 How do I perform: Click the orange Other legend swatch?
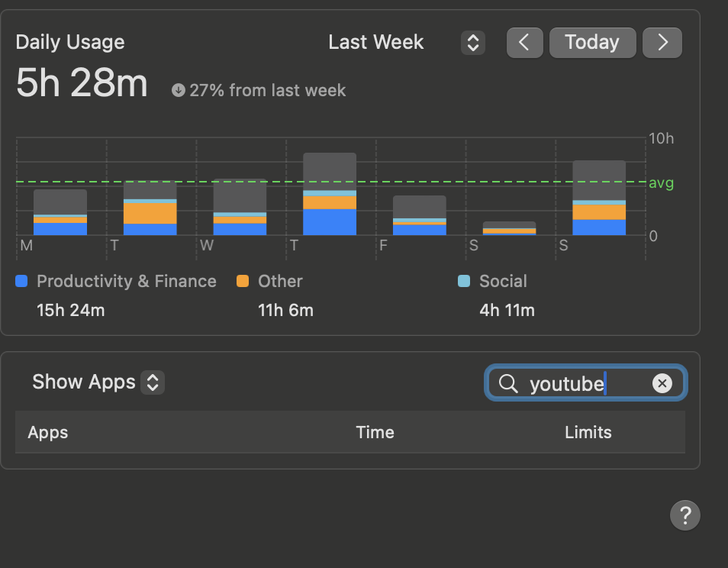tap(243, 281)
